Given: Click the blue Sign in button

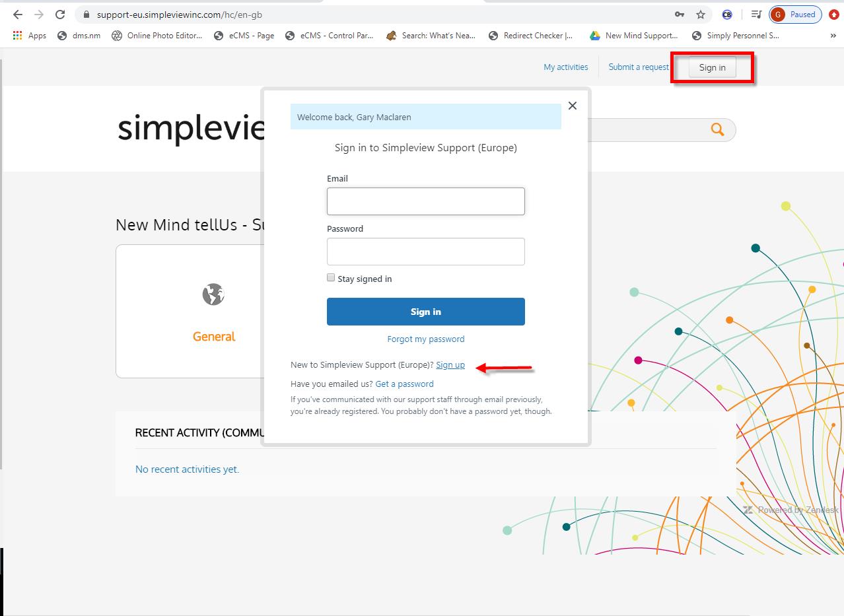Looking at the screenshot, I should 426,312.
